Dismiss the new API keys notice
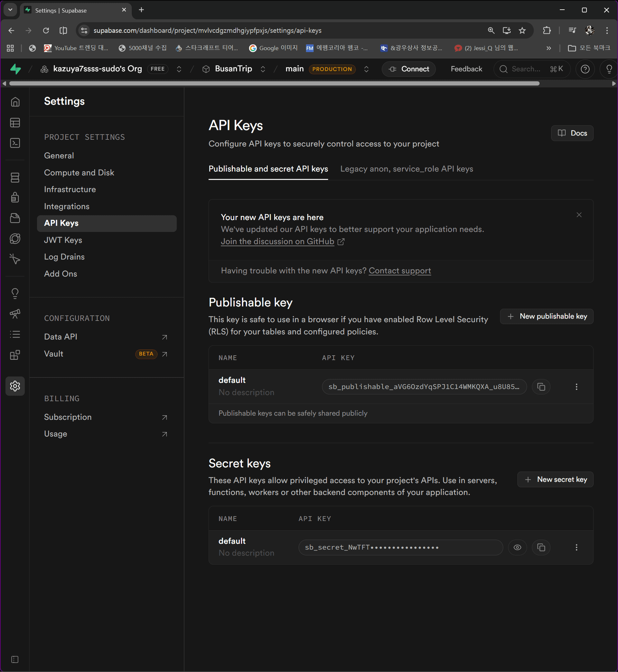This screenshot has height=672, width=618. [x=579, y=215]
